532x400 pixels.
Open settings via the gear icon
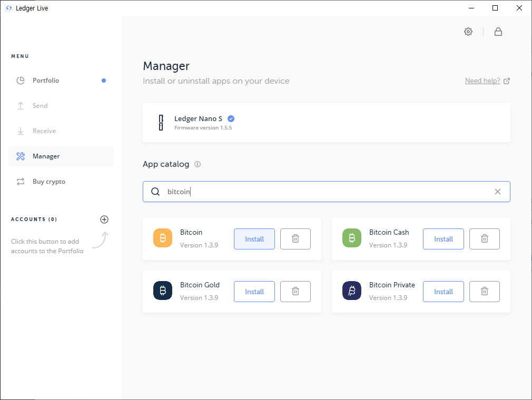[x=468, y=32]
